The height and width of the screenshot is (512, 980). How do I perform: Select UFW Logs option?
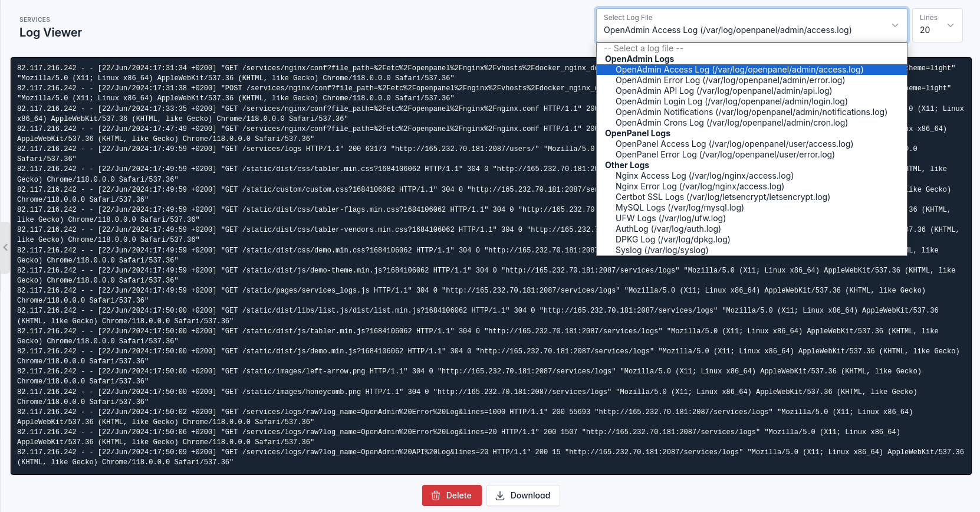(670, 218)
